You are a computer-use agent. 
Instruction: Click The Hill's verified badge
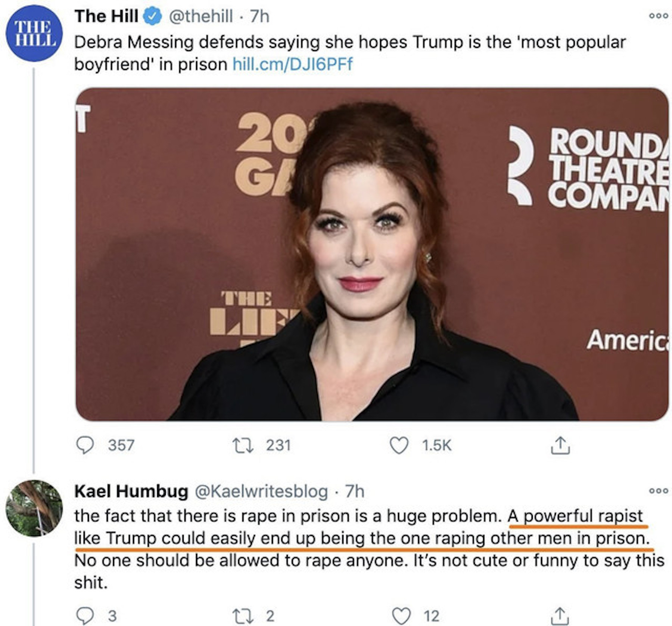(x=152, y=17)
